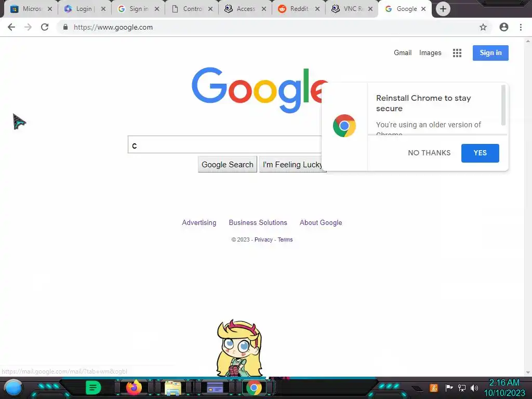Click the Google Search button
Screen dimensions: 532x399
tap(228, 164)
